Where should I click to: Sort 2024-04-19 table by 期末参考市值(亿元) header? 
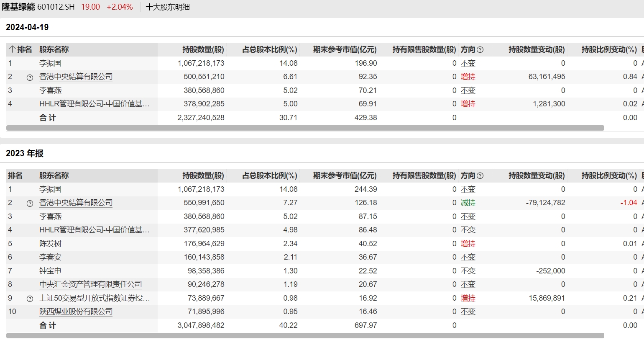pos(345,49)
